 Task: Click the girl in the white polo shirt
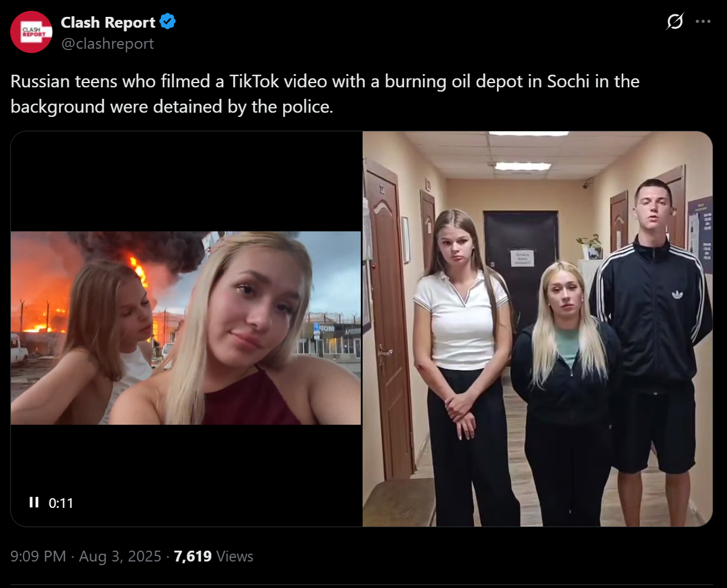coord(463,361)
